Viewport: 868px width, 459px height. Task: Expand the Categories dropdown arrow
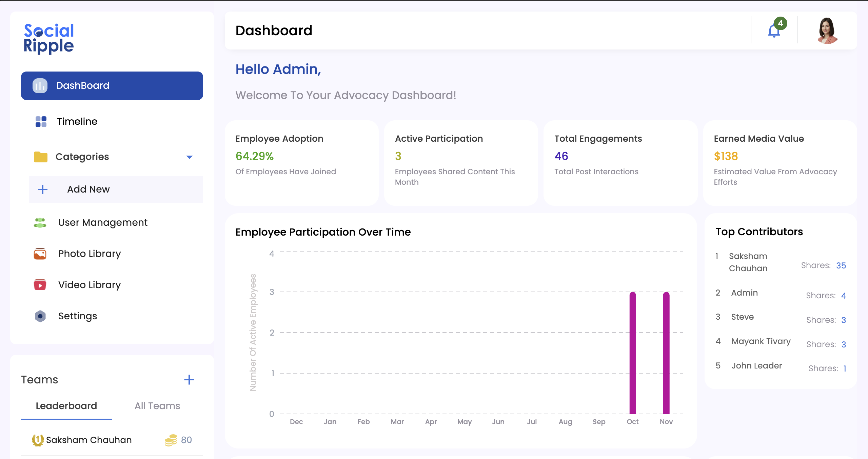point(190,157)
